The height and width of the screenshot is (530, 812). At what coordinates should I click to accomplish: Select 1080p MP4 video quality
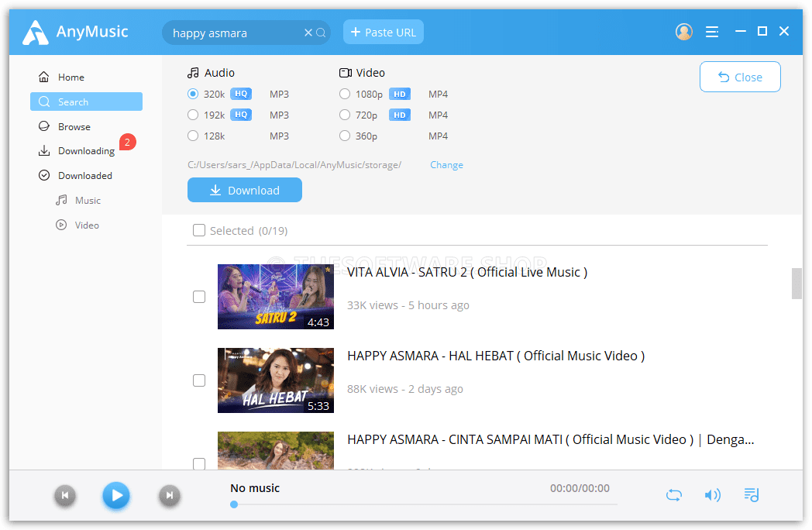[344, 94]
